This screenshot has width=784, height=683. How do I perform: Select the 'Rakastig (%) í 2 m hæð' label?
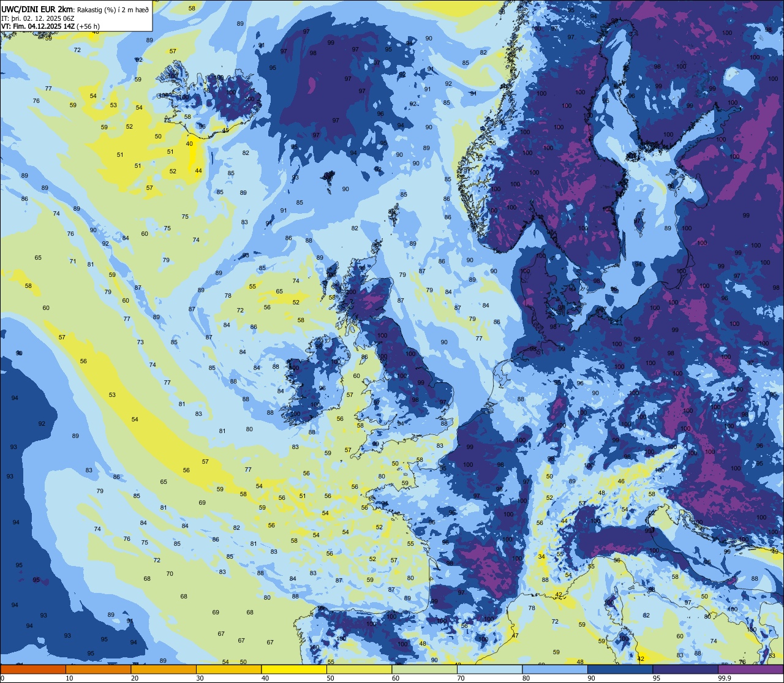coord(113,9)
